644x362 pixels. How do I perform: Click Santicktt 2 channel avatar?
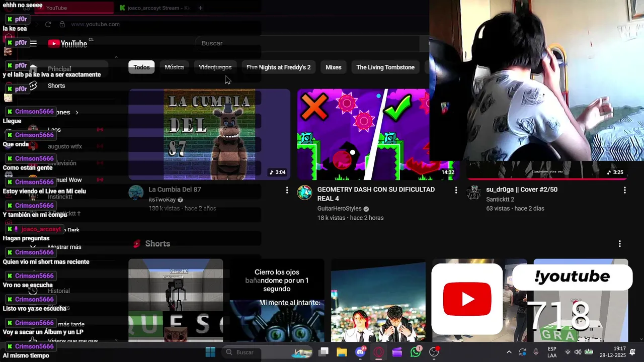[x=473, y=193]
